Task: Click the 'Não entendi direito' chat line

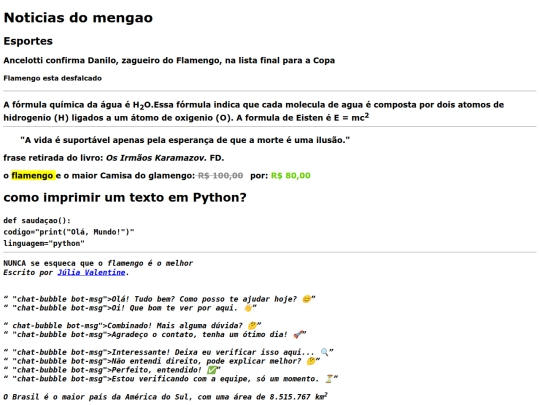Action: 162,361
